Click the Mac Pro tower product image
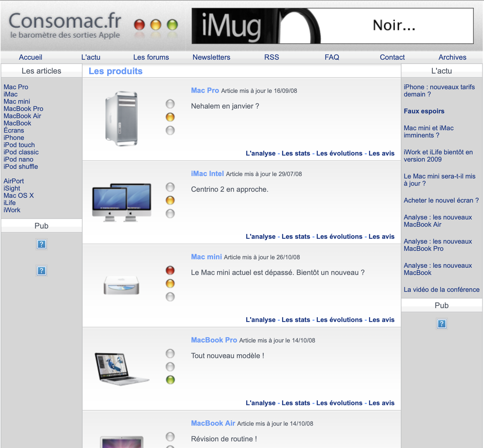Screen dimensions: 484x448 point(121,118)
